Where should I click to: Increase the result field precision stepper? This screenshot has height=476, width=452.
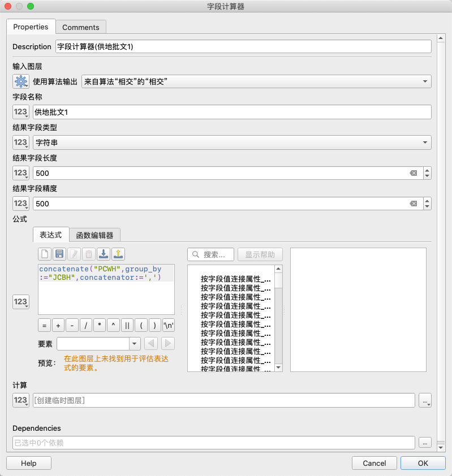(428, 201)
